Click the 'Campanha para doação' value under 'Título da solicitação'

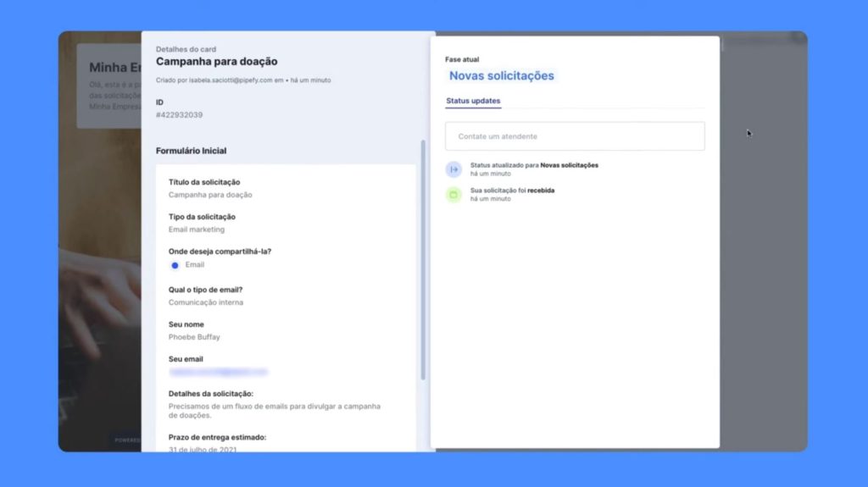(210, 195)
